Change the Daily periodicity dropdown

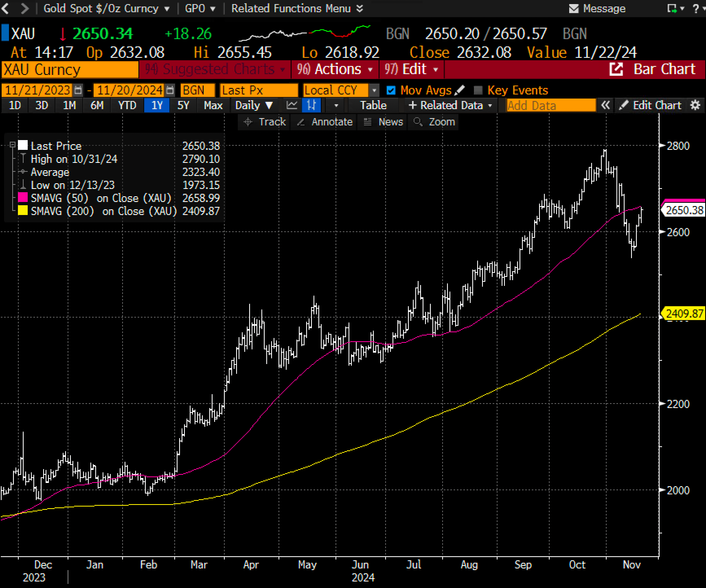tap(254, 105)
